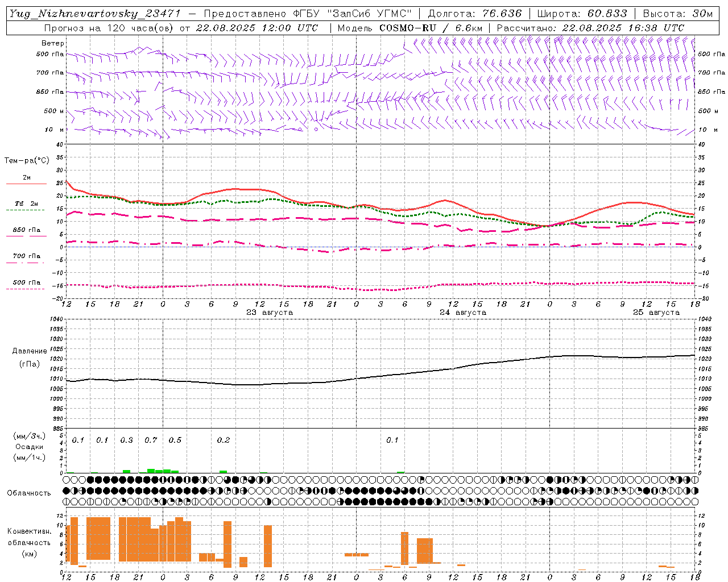Click the station name Yug_Nizhnevartovsky_23471

(94, 14)
